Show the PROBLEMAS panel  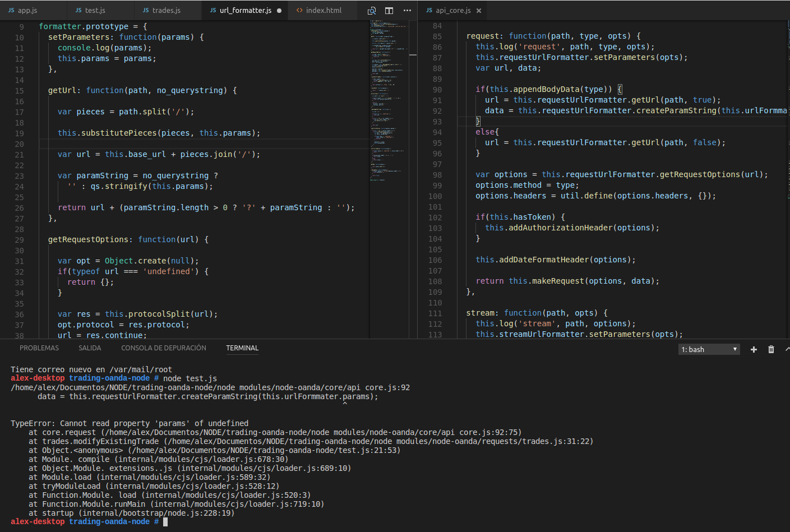click(39, 348)
